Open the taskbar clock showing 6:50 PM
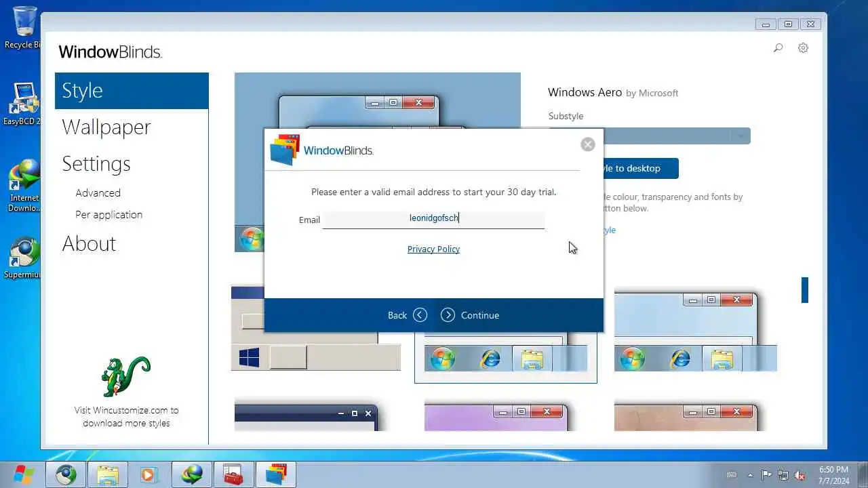The height and width of the screenshot is (488, 868). 833,475
